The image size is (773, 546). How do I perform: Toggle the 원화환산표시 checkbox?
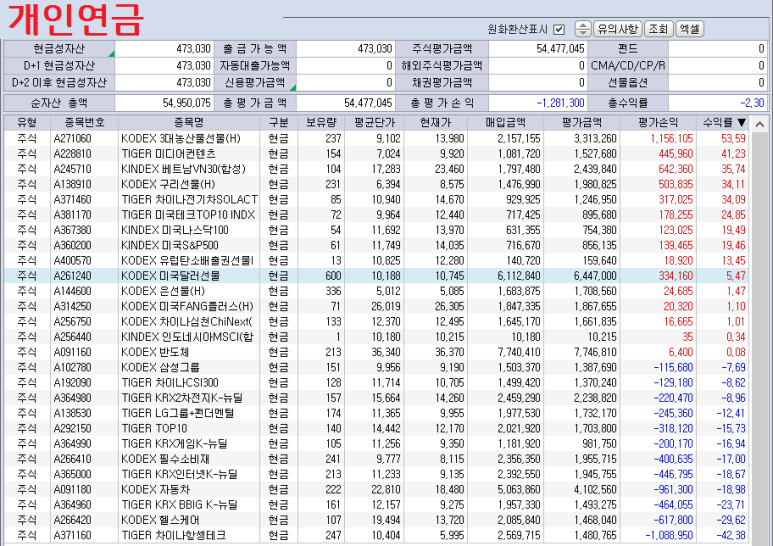(559, 30)
